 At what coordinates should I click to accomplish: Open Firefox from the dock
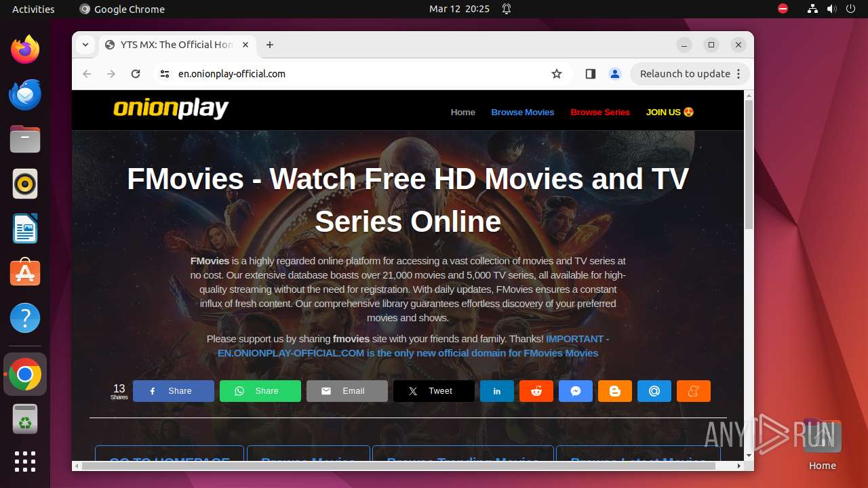(25, 49)
